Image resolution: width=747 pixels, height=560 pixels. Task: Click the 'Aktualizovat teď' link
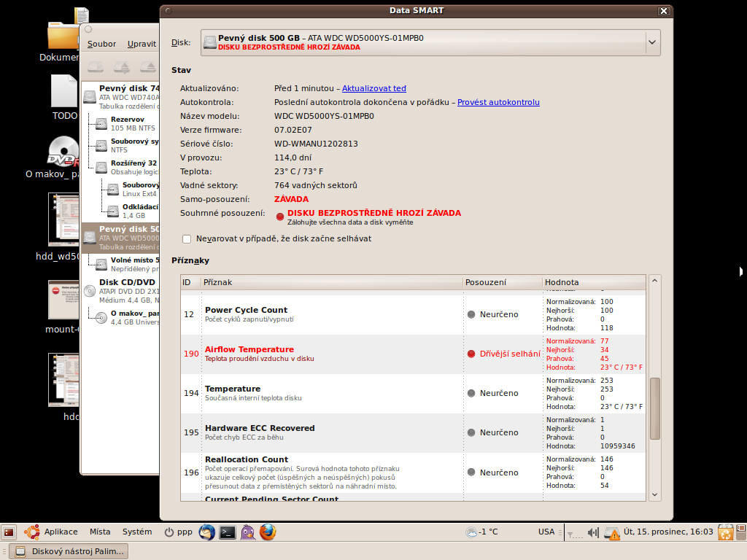373,88
